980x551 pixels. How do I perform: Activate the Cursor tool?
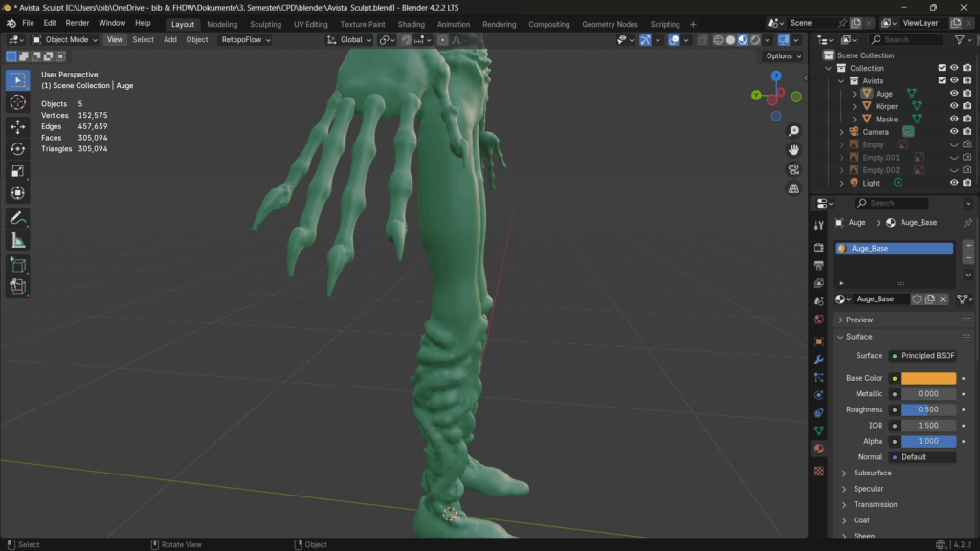[x=17, y=102]
